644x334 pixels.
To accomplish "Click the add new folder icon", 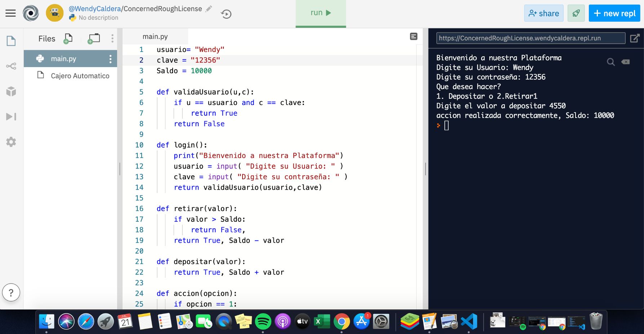I will pyautogui.click(x=94, y=39).
